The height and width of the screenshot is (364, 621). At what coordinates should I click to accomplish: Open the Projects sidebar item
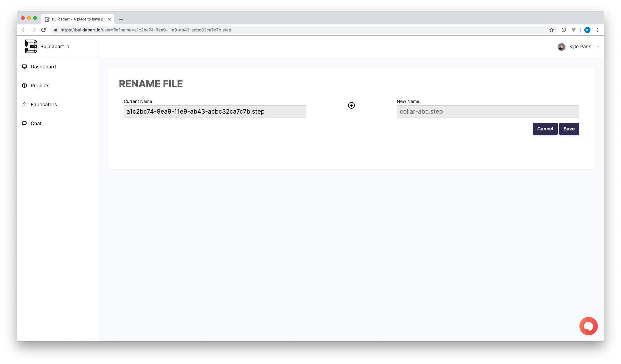coord(40,86)
